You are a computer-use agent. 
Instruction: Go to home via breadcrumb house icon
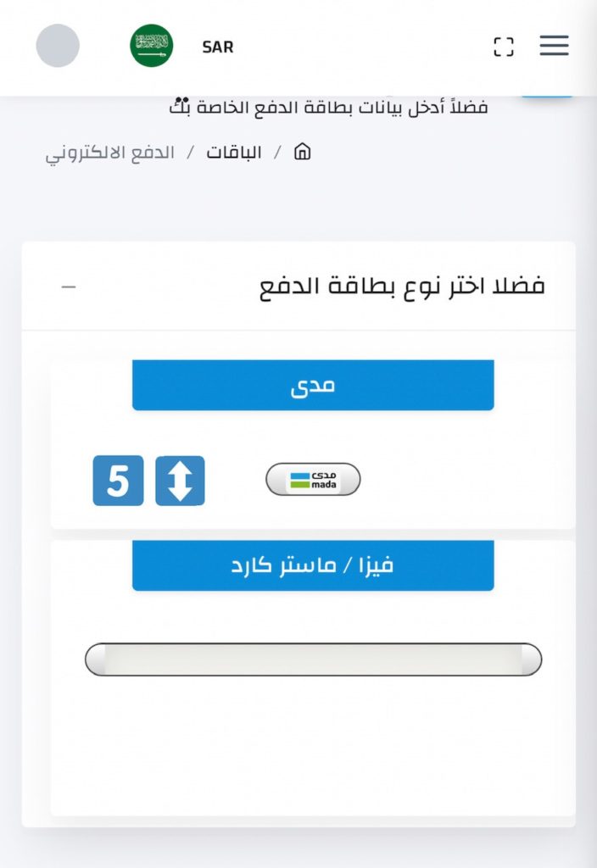coord(302,153)
